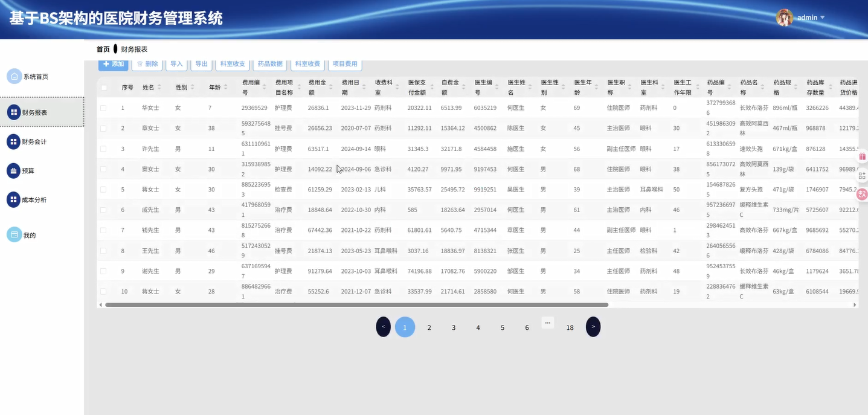Open 成本分析 in the sidebar menu

pyautogui.click(x=34, y=200)
